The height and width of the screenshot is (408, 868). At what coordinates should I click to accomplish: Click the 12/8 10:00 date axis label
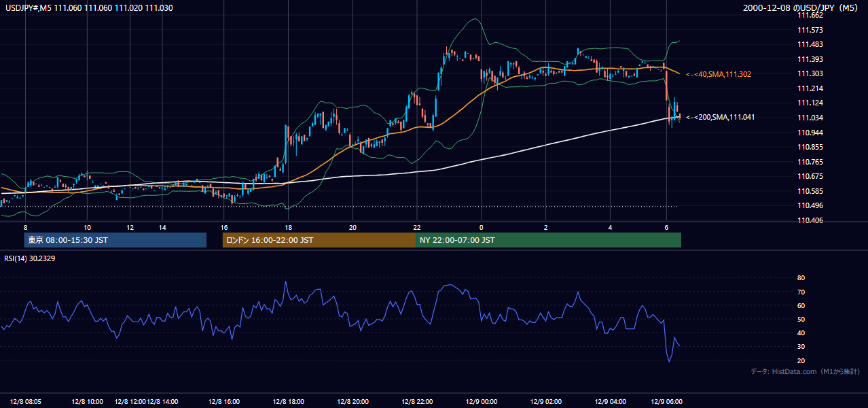87,401
